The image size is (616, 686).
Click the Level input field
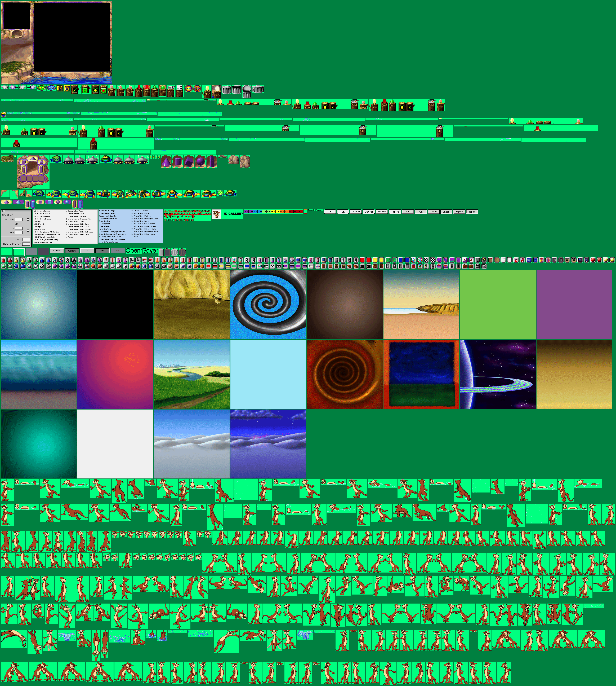click(19, 228)
